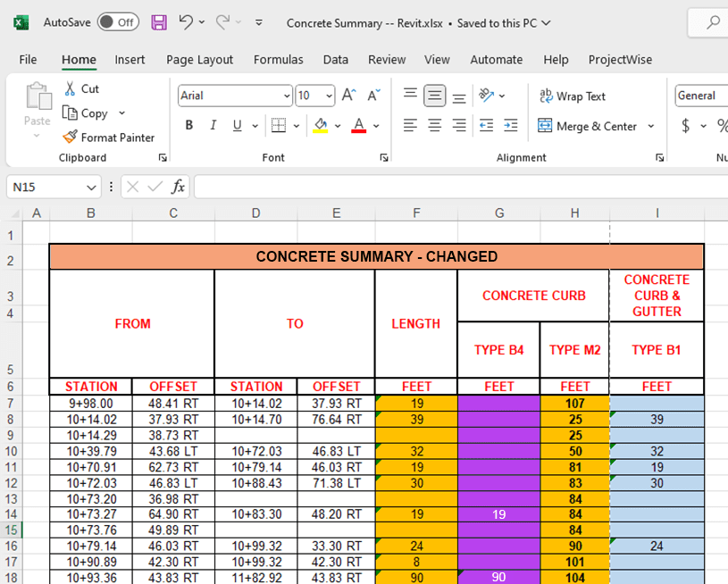Click the Format Painter button
The width and height of the screenshot is (728, 584).
108,138
